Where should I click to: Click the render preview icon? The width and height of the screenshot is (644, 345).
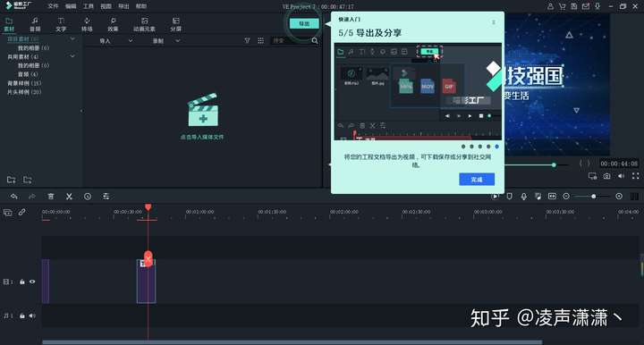pyautogui.click(x=496, y=197)
